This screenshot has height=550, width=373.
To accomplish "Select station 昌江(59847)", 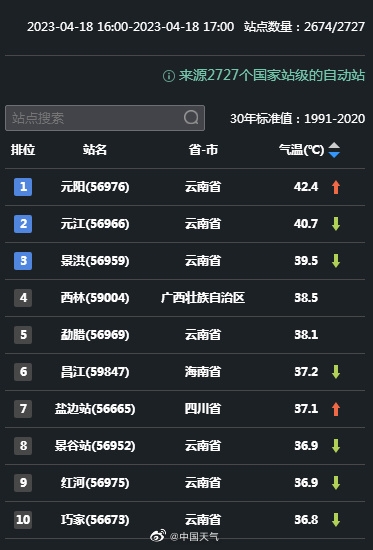I will point(95,372).
